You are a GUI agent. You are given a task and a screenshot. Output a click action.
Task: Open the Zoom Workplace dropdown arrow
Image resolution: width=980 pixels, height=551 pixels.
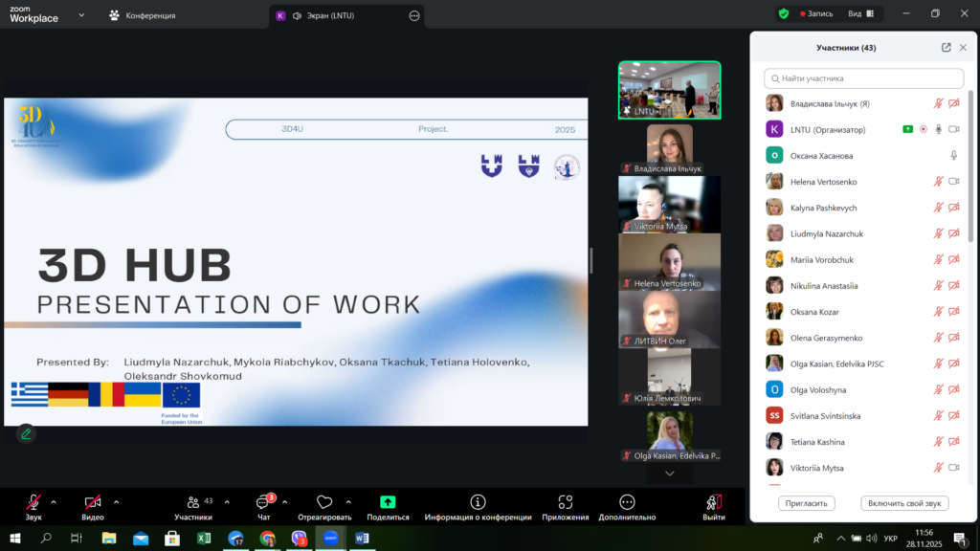click(81, 15)
